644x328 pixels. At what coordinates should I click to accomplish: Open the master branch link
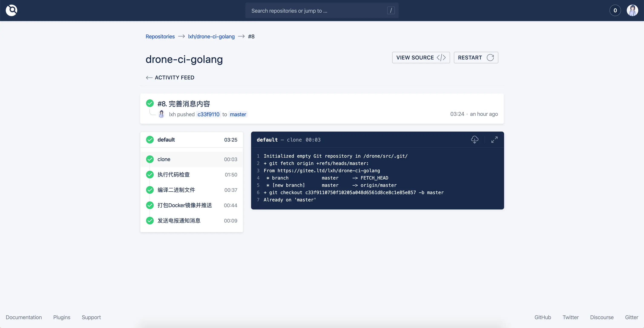[238, 114]
